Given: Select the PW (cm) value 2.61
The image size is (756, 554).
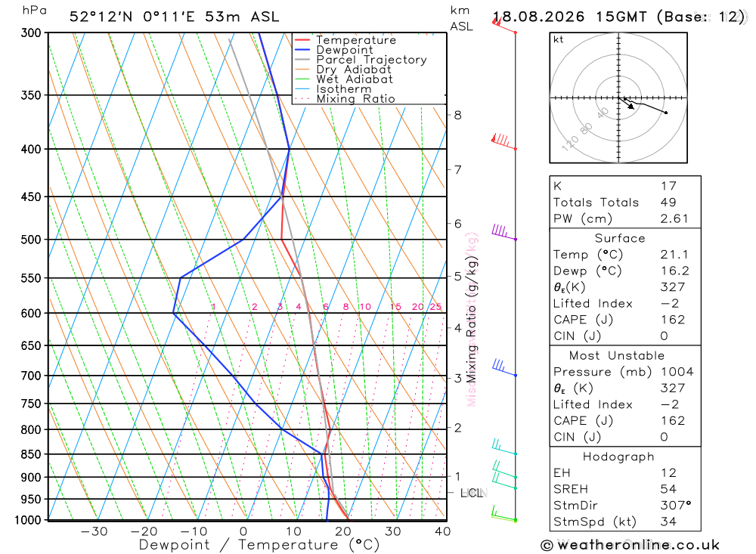Looking at the screenshot, I should point(674,219).
